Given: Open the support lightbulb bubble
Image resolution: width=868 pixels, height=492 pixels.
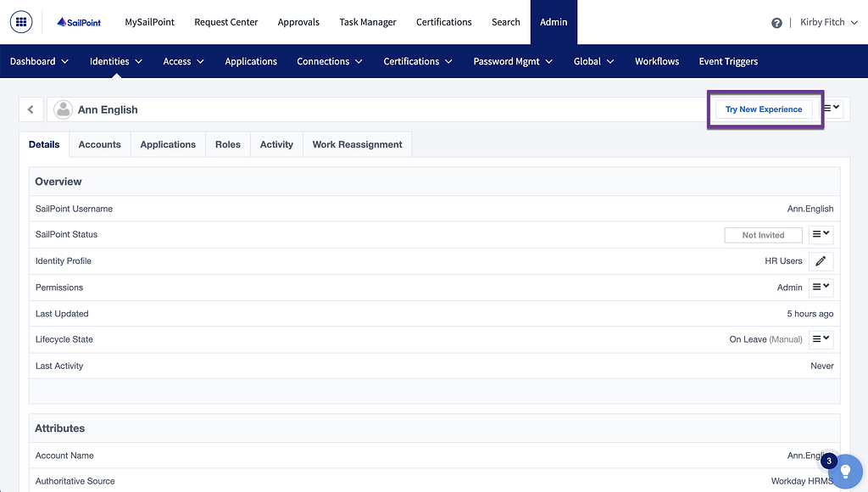Looking at the screenshot, I should pos(845,472).
